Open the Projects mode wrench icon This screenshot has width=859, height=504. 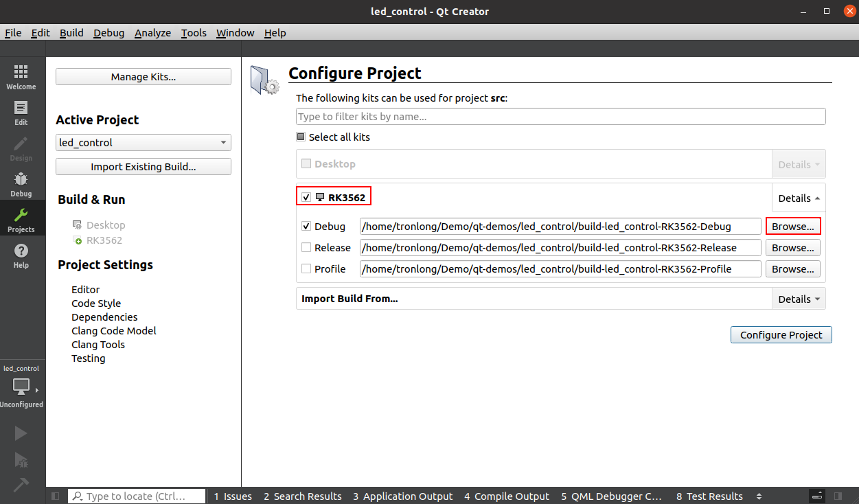click(x=21, y=216)
